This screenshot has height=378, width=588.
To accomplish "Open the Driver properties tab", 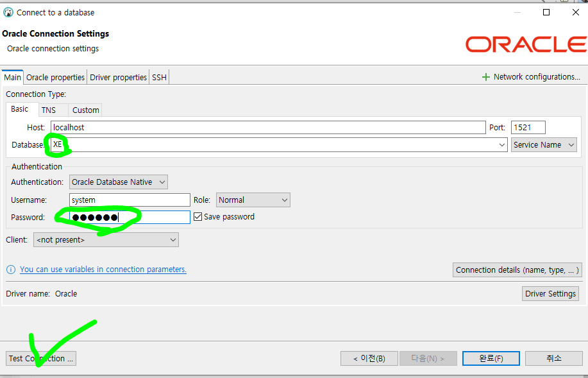I will (x=118, y=77).
